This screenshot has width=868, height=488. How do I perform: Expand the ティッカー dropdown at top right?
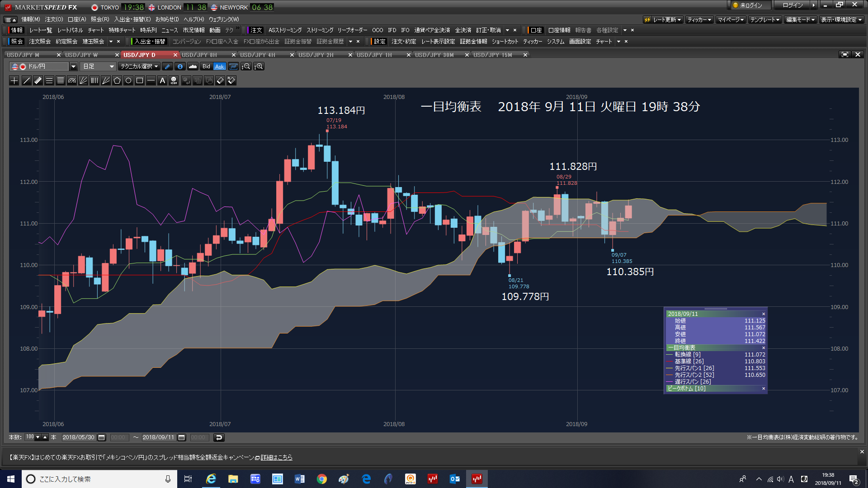coord(699,19)
